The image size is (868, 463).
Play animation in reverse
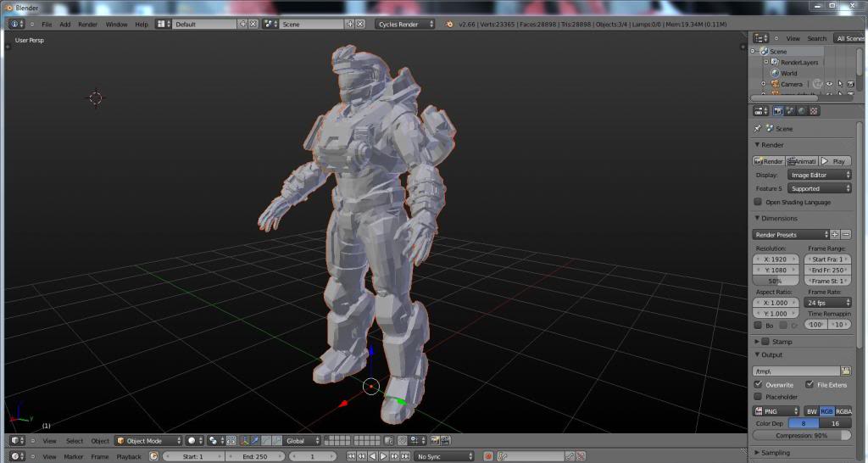(x=373, y=456)
